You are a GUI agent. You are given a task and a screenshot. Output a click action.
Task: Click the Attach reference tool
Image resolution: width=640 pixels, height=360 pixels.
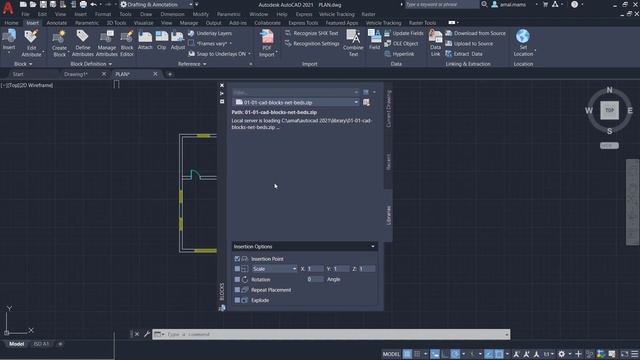(145, 40)
